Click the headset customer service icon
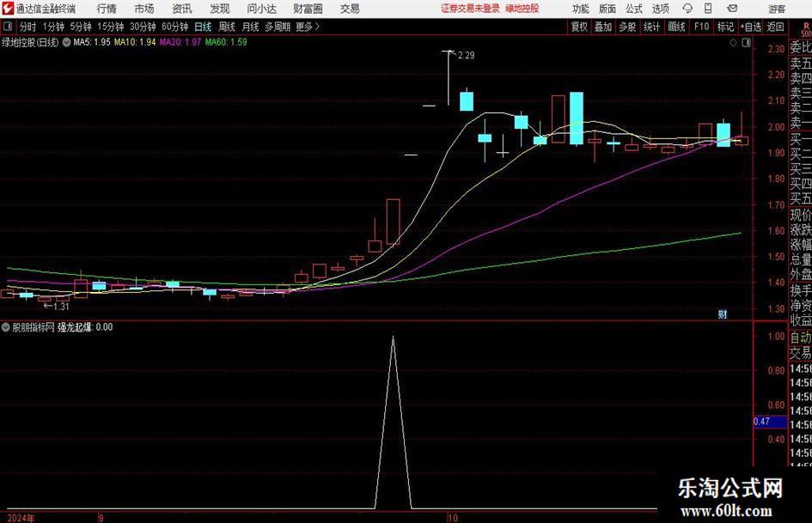Image resolution: width=812 pixels, height=523 pixels. [x=687, y=9]
